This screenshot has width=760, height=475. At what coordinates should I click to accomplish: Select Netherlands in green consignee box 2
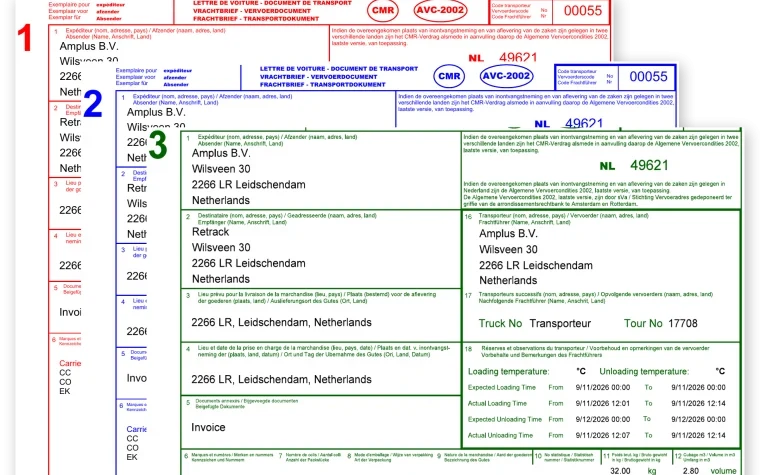(x=221, y=279)
